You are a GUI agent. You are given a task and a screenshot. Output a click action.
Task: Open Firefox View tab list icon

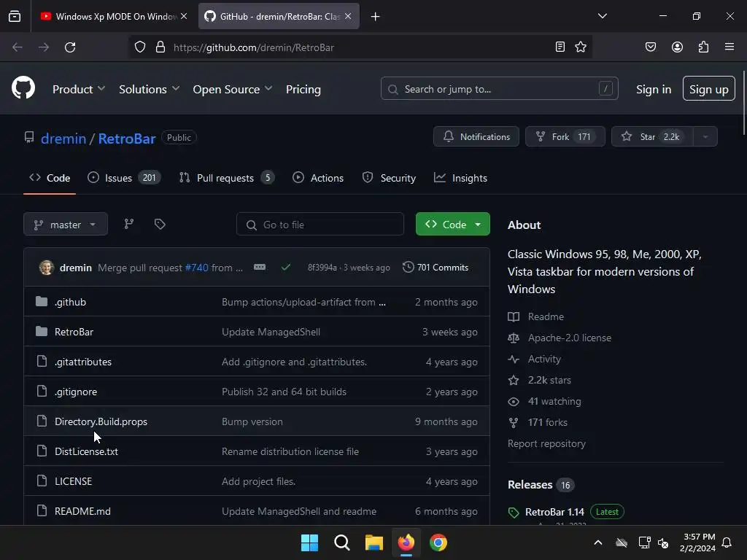coord(15,16)
